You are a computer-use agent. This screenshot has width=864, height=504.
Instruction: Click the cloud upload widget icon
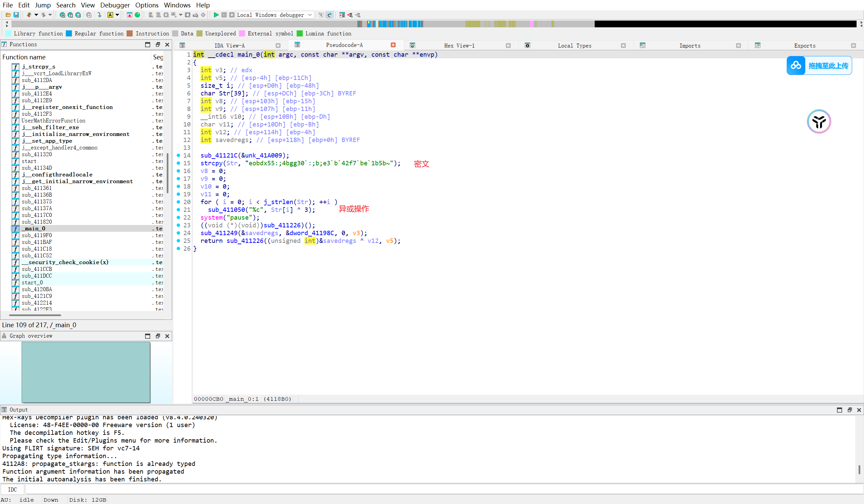click(795, 65)
